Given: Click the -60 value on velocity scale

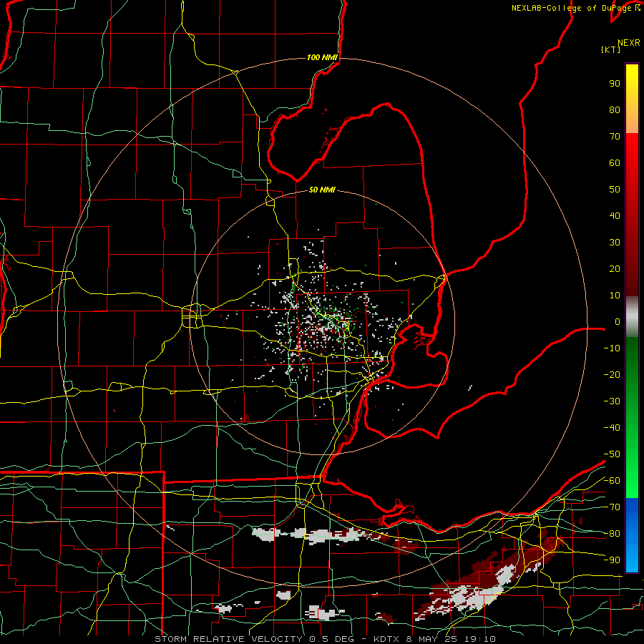Looking at the screenshot, I should [x=612, y=481].
